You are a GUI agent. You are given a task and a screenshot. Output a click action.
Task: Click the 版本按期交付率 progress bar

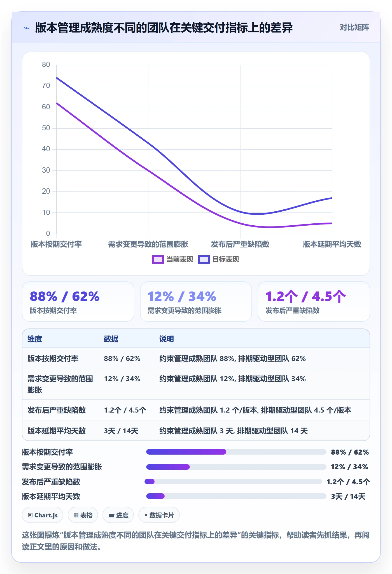pos(236,452)
